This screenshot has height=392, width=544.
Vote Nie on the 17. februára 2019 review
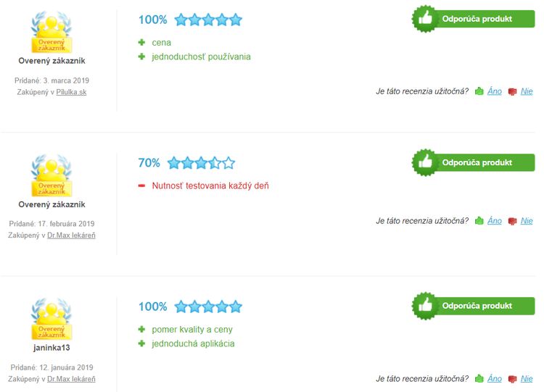point(527,221)
